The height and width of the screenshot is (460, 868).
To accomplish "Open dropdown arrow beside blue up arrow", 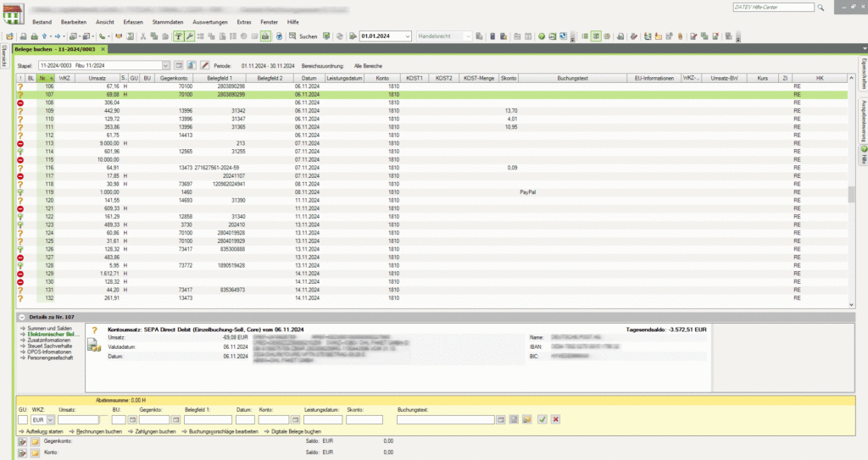I will (50, 36).
